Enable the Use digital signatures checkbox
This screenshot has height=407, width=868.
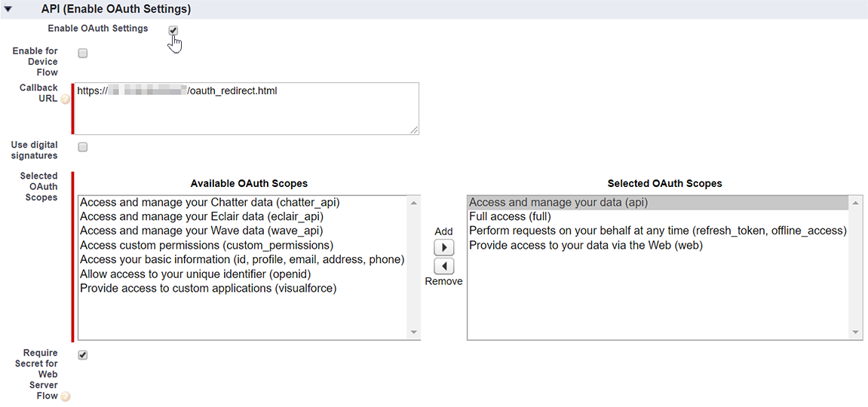[82, 147]
